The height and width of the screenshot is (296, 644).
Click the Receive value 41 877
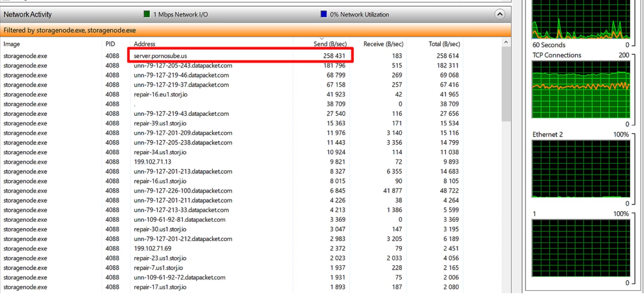coord(392,191)
